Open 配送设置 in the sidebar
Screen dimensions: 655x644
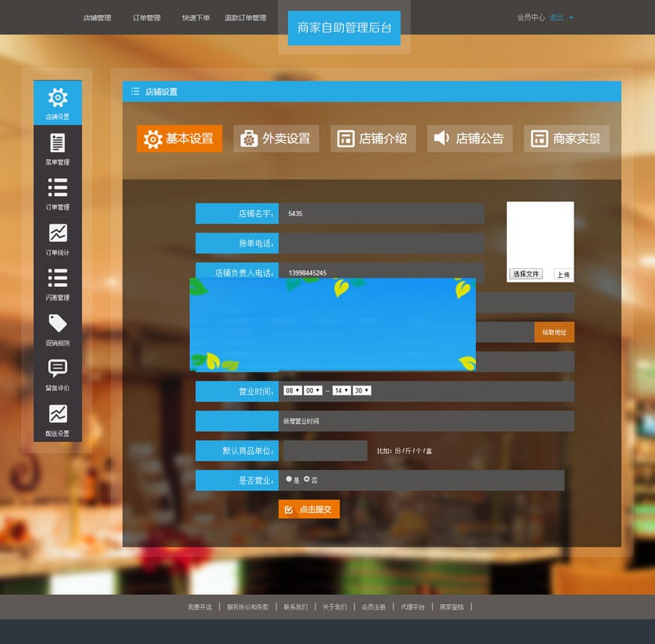click(57, 419)
